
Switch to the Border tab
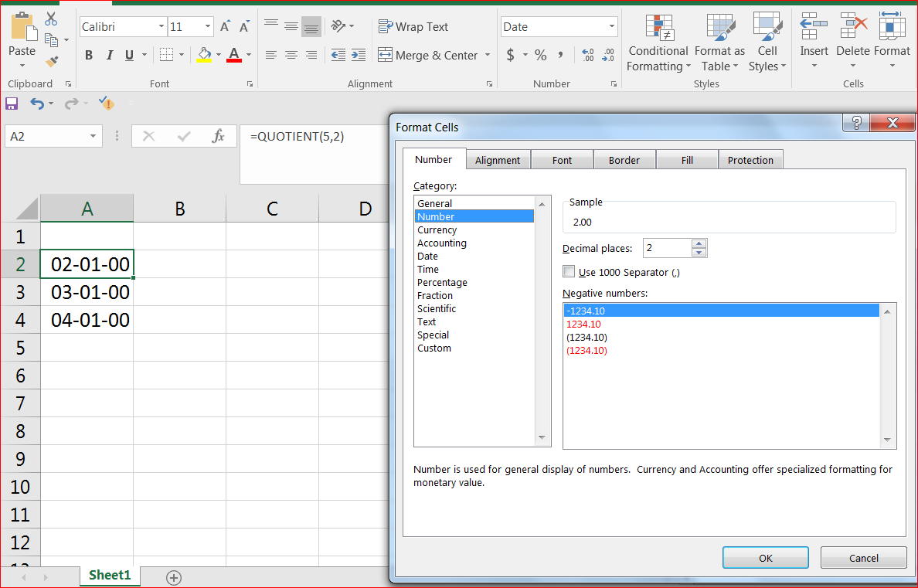tap(624, 160)
